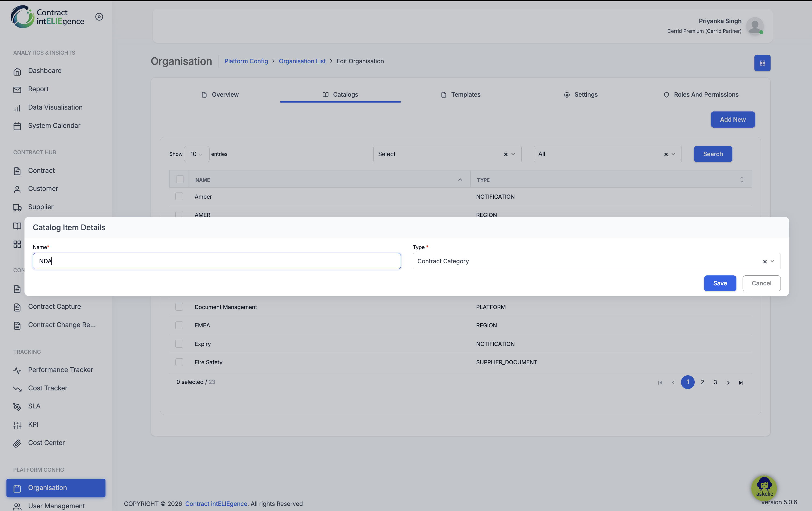Open Dashboard from the sidebar
812x511 pixels.
[45, 71]
